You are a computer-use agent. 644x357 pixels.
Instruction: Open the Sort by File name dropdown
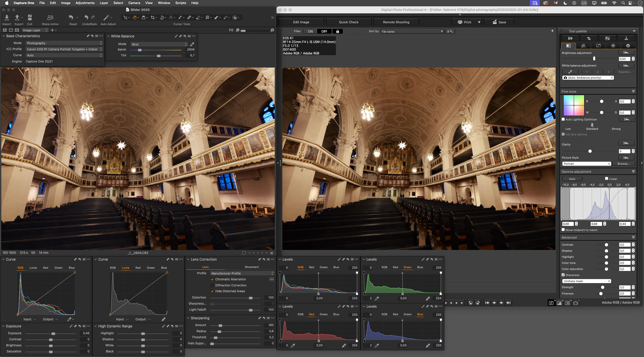pos(412,31)
